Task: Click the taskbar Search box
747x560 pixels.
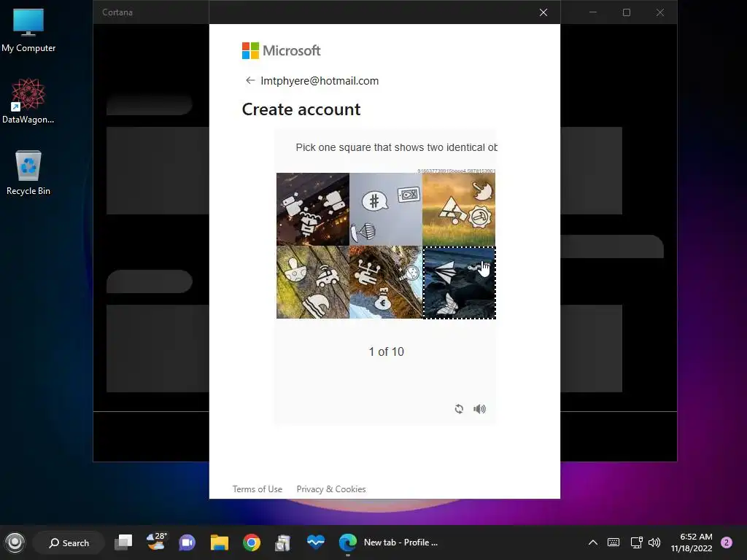Action: coord(69,542)
